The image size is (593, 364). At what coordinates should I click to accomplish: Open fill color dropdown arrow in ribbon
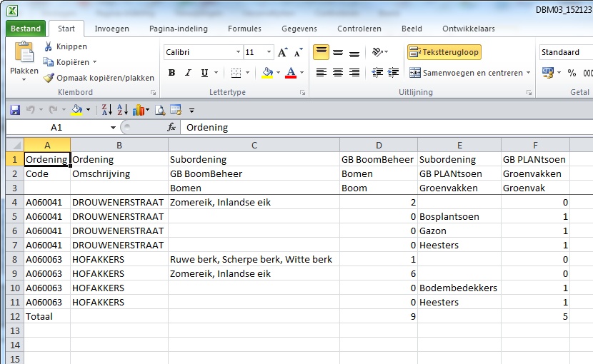278,73
